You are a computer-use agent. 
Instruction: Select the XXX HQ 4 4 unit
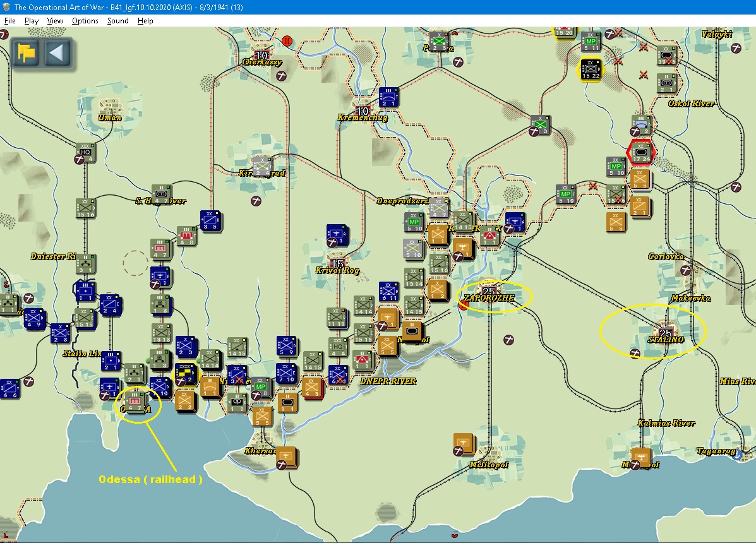[x=337, y=347]
